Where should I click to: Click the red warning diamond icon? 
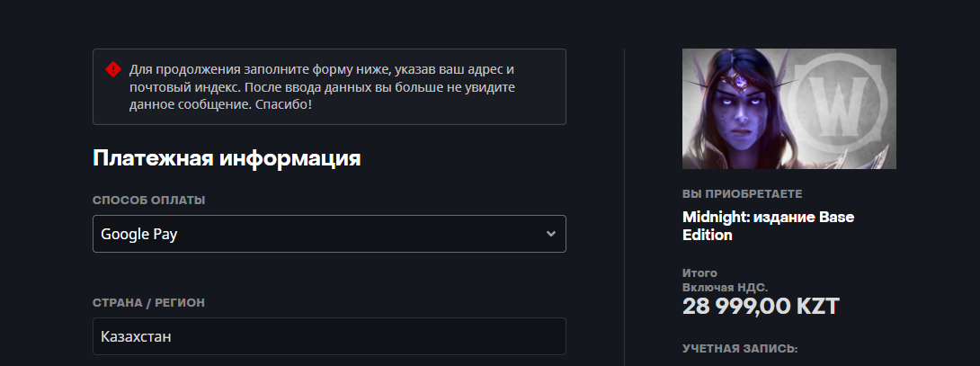coord(112,69)
